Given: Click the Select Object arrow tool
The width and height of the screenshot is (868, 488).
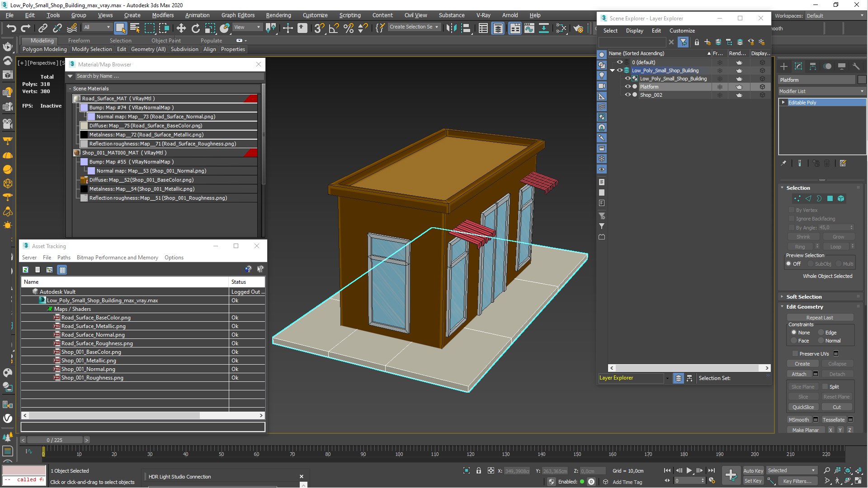Looking at the screenshot, I should [120, 28].
